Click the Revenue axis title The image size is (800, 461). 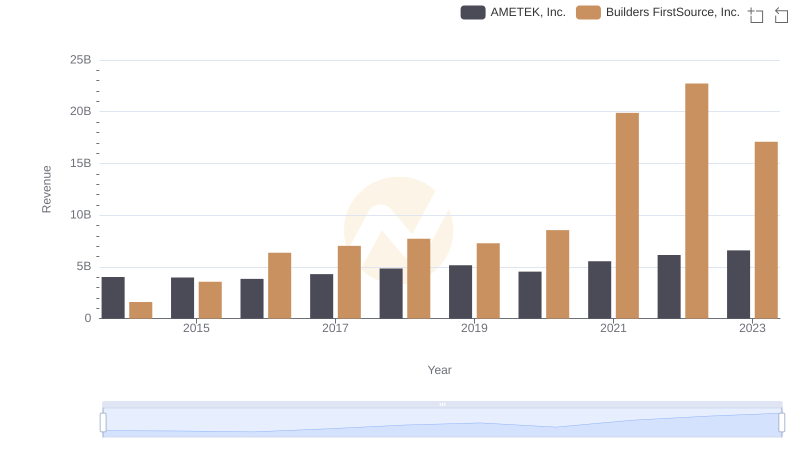[46, 189]
